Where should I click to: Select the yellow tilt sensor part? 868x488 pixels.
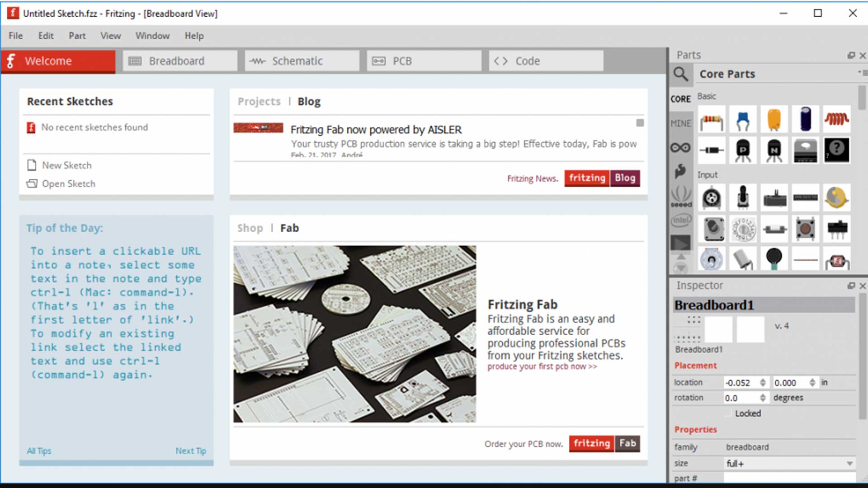click(x=836, y=197)
